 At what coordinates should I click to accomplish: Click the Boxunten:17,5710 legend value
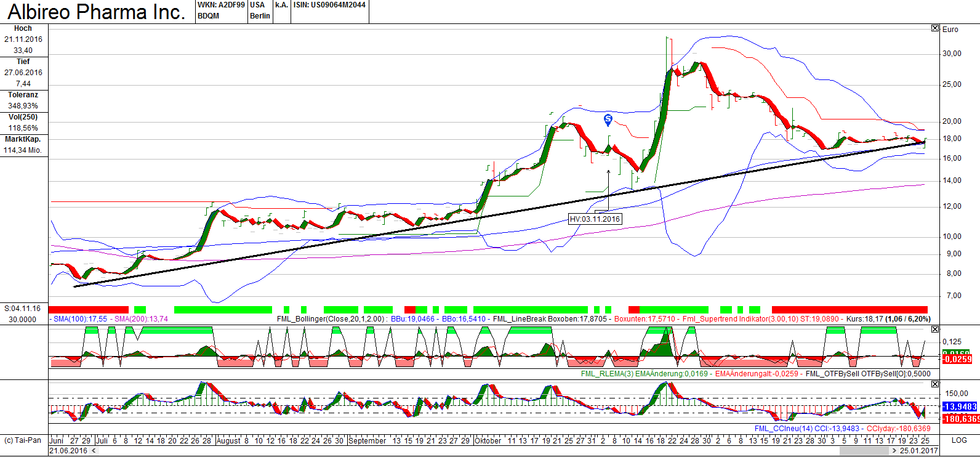[x=645, y=319]
